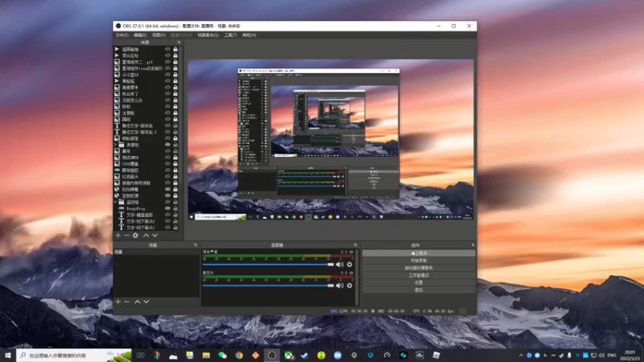Viewport: 644px width, 362px height.
Task: Open 设置 settings button in Controls
Action: click(419, 283)
